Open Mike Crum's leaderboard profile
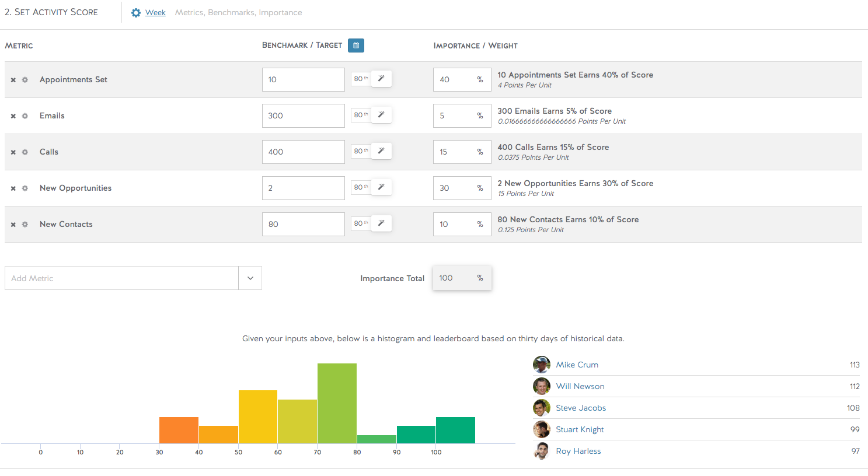The image size is (868, 476). click(577, 365)
